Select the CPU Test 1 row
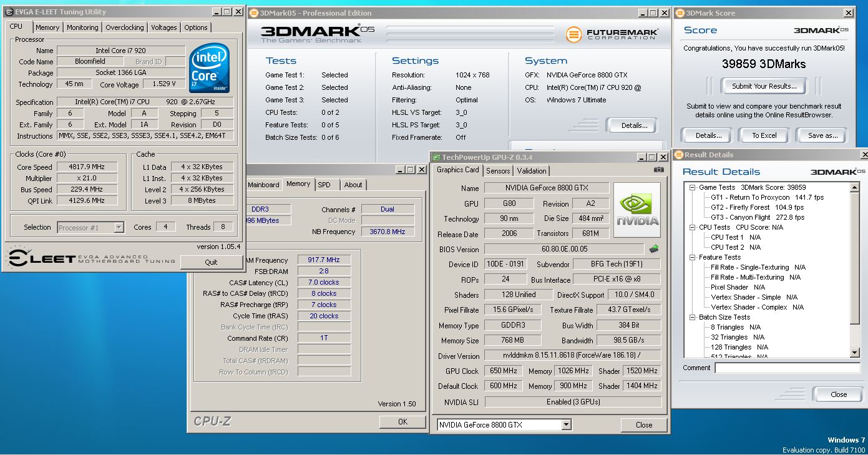This screenshot has width=868, height=455. pos(736,237)
